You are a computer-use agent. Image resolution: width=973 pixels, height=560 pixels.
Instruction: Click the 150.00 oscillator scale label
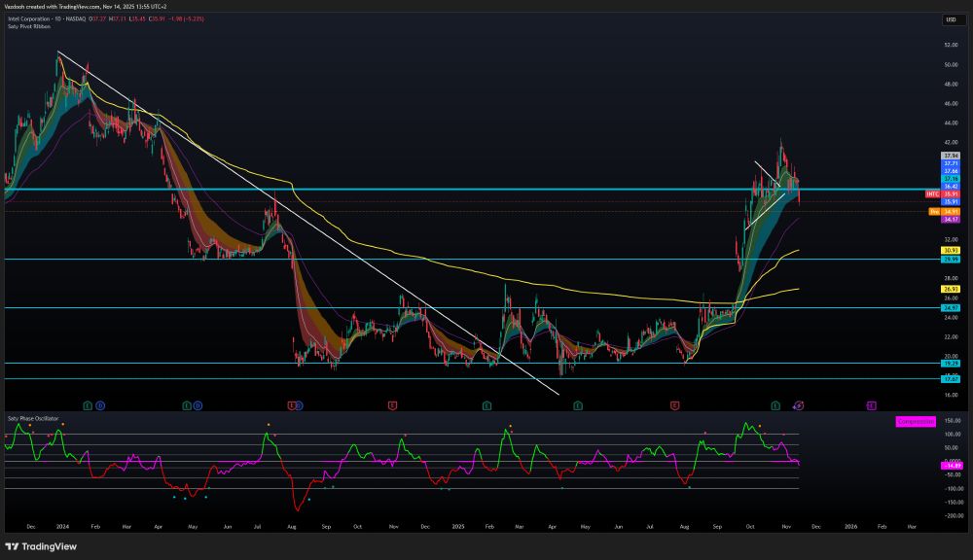953,420
